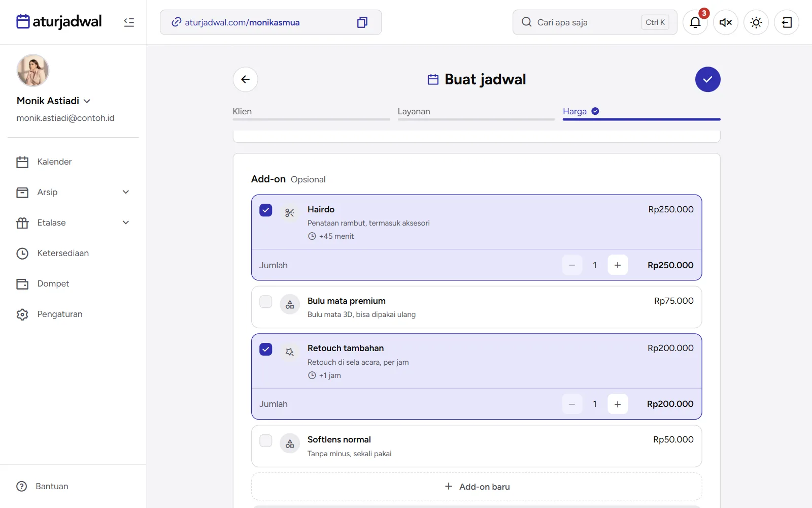Image resolution: width=812 pixels, height=508 pixels.
Task: Confirm the schedule with the checkmark button
Action: click(708, 79)
